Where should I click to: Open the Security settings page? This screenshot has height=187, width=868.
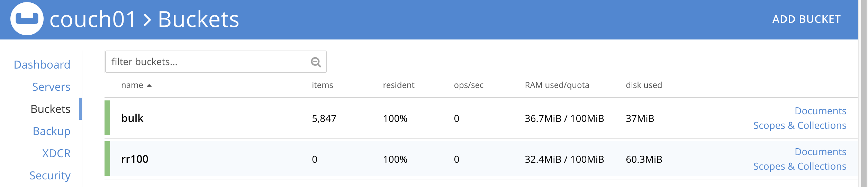click(50, 176)
